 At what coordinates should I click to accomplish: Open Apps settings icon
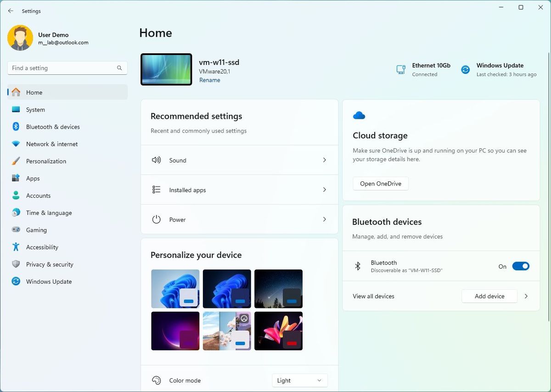coord(16,178)
